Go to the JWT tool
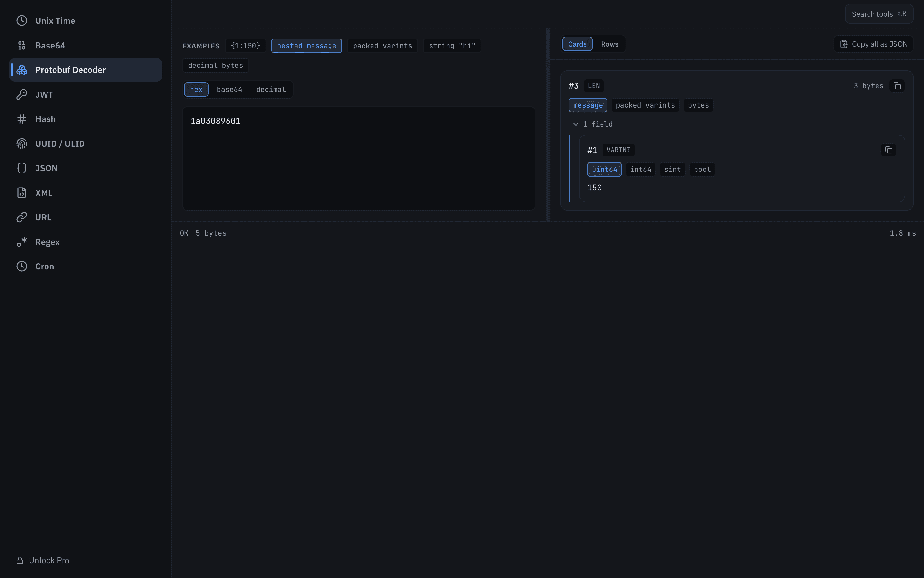Screen dimensions: 924x578 86,94
